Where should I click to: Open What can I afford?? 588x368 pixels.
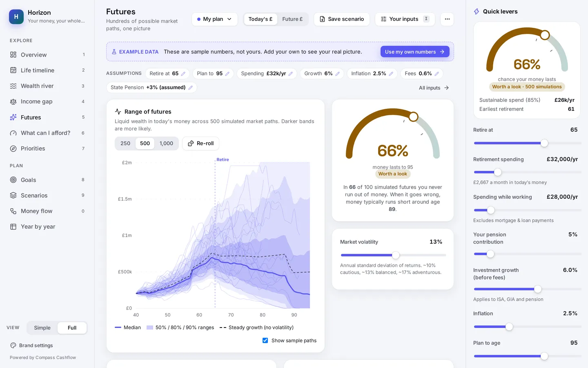coord(47,133)
